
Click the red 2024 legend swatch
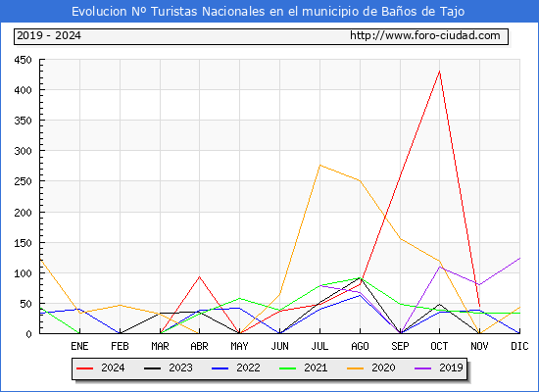click(85, 368)
